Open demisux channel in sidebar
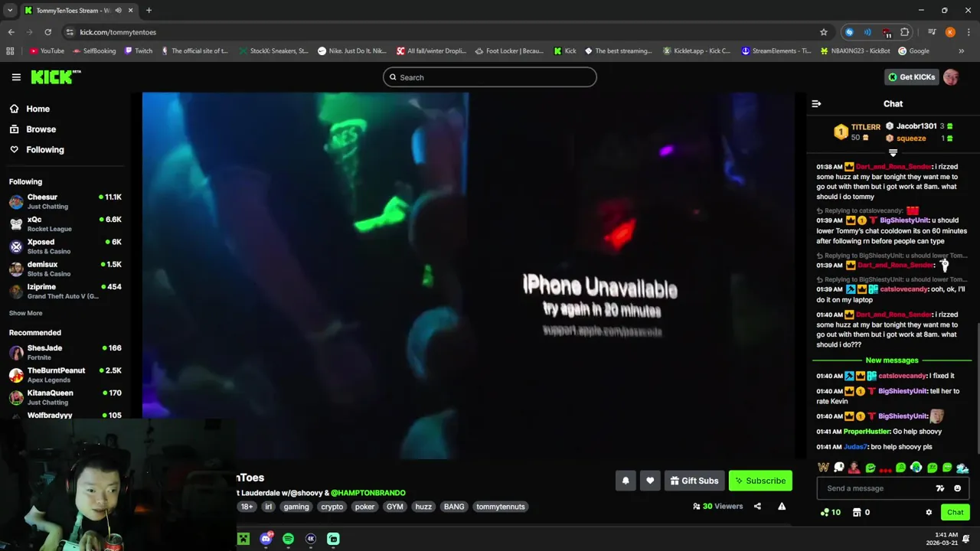The width and height of the screenshot is (980, 551). [65, 269]
